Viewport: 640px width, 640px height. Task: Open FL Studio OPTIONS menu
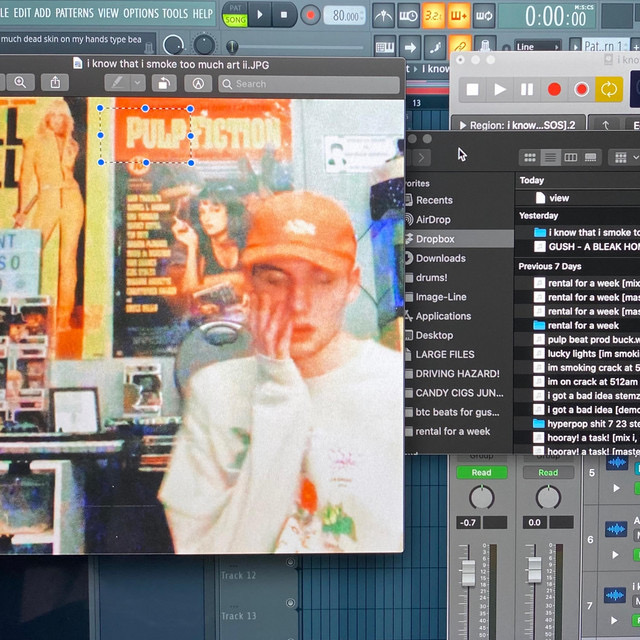pyautogui.click(x=141, y=13)
